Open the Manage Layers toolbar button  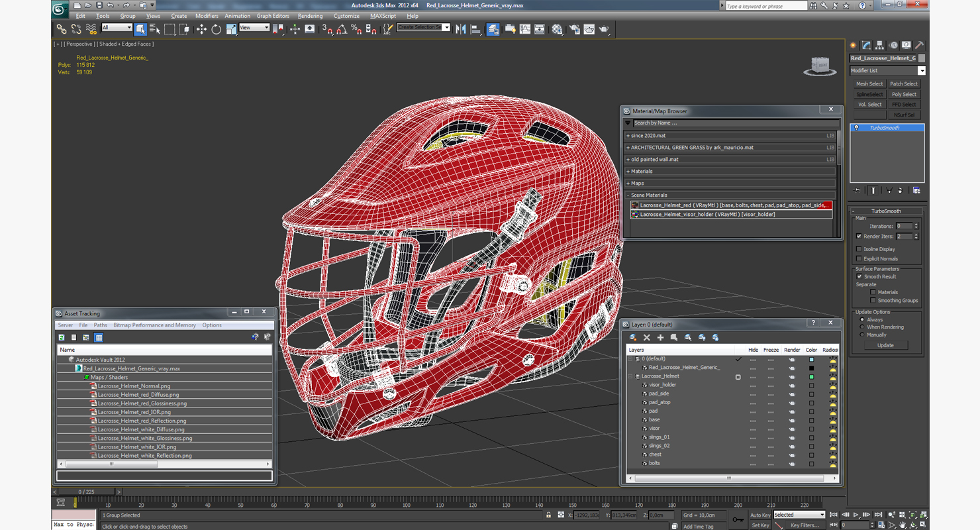click(493, 29)
